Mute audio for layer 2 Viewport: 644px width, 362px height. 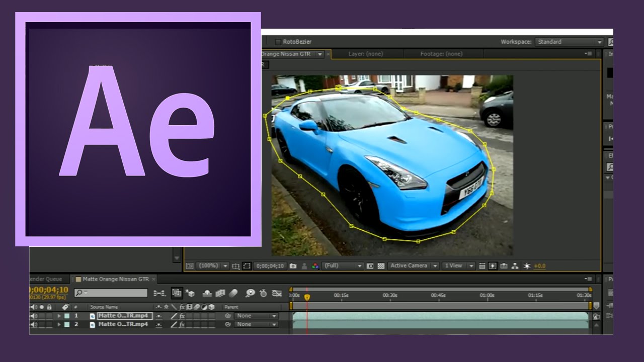pyautogui.click(x=34, y=324)
